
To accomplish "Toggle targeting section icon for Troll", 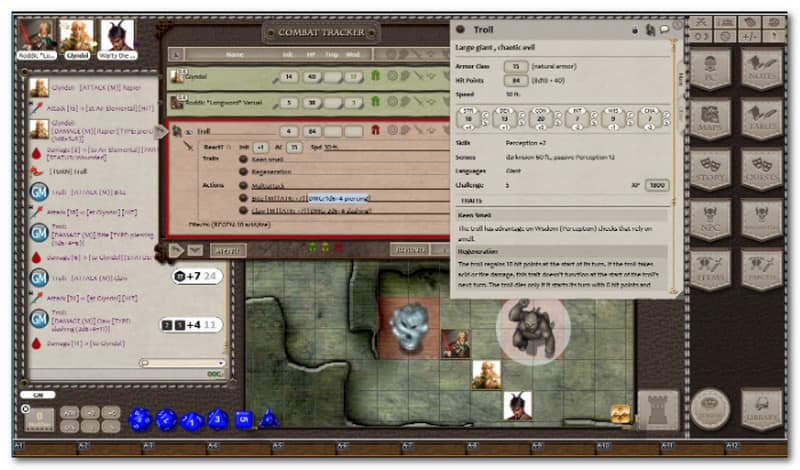I will point(392,131).
